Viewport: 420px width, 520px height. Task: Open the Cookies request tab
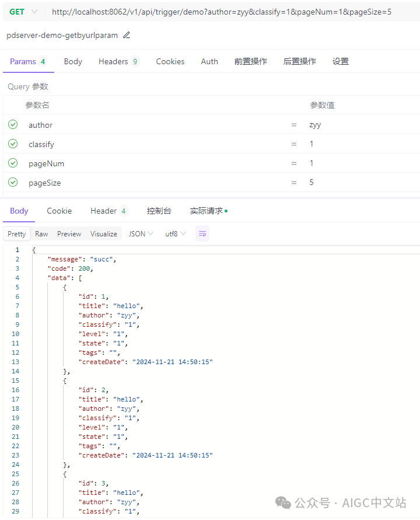pyautogui.click(x=170, y=61)
